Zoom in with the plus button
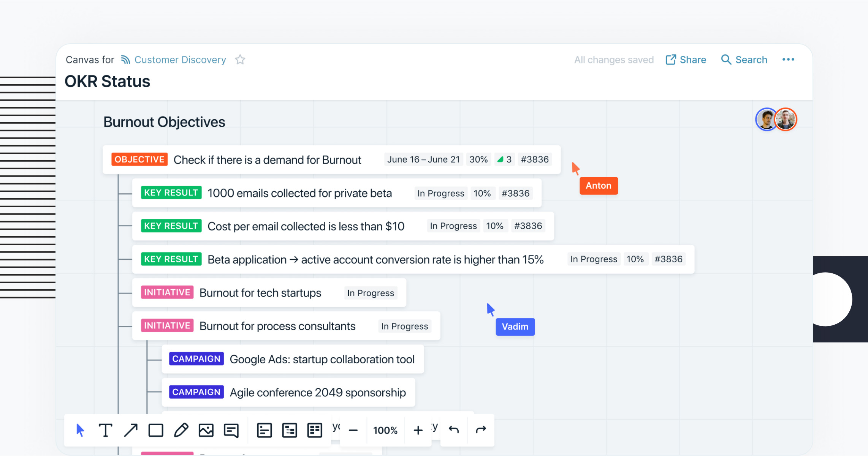Viewport: 868px width, 456px height. pos(418,430)
